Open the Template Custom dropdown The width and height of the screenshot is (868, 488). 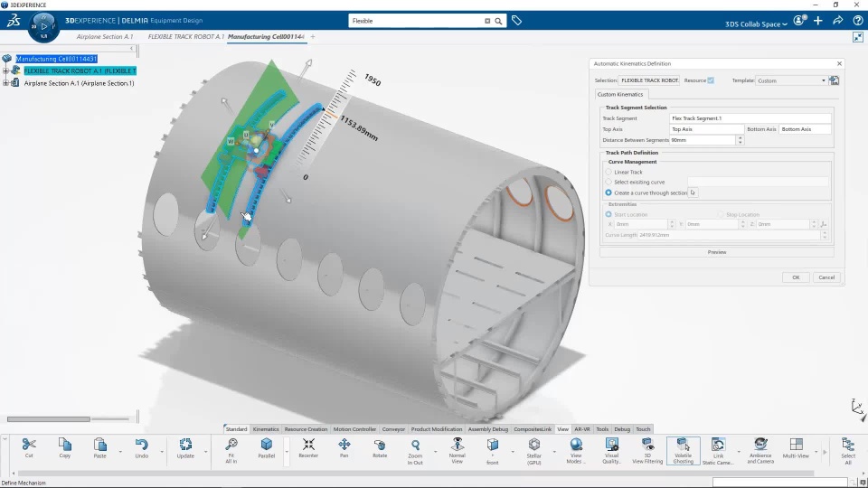(791, 80)
